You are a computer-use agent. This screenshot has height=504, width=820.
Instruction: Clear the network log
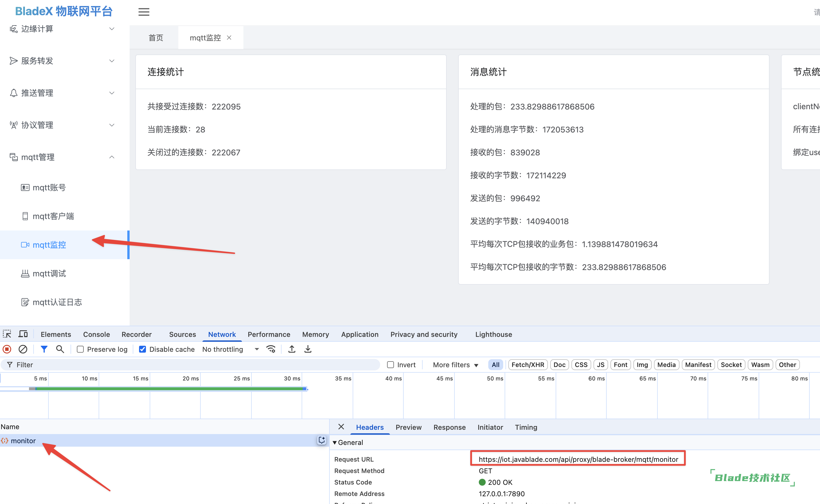tap(23, 349)
